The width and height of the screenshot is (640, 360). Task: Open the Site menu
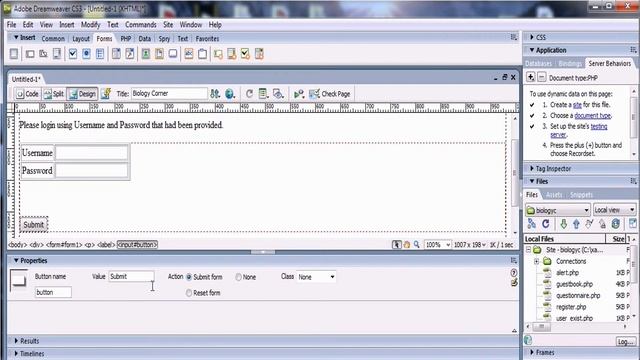[x=168, y=25]
